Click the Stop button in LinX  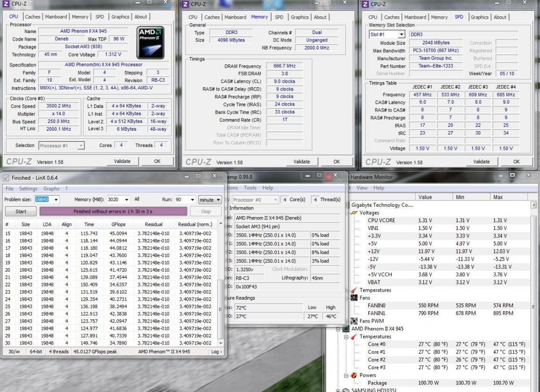(x=206, y=211)
